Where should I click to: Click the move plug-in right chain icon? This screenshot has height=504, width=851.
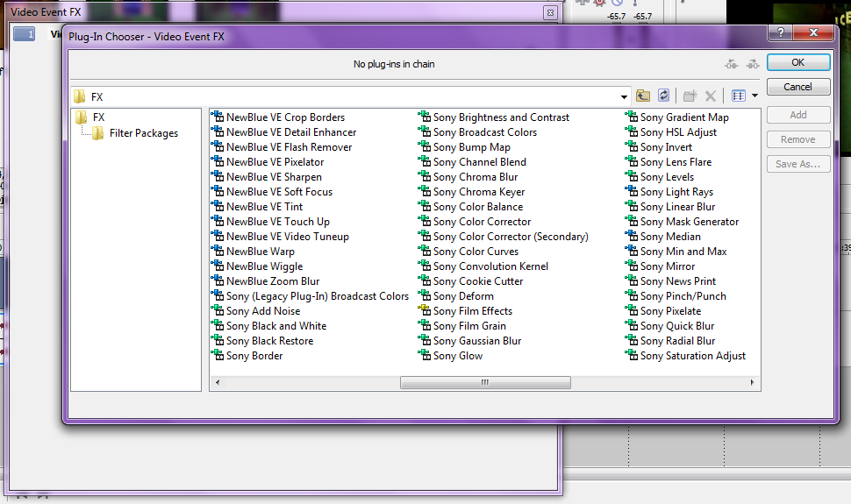pos(752,65)
